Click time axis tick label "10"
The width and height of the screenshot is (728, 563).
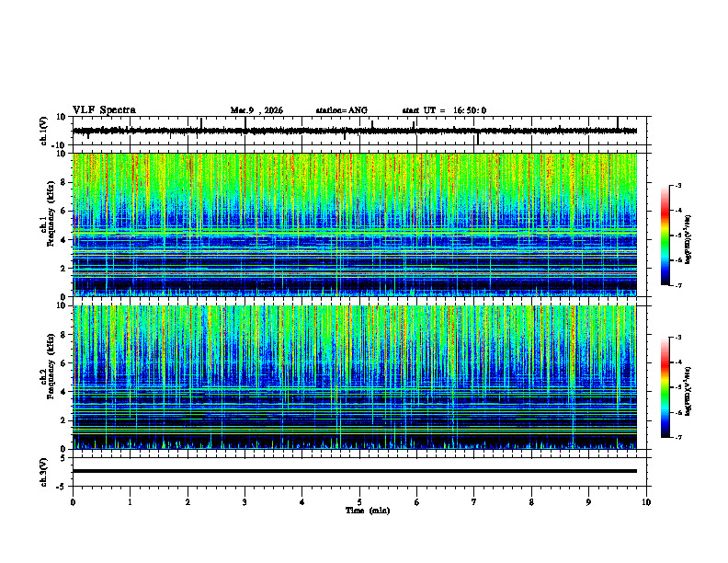coord(646,502)
